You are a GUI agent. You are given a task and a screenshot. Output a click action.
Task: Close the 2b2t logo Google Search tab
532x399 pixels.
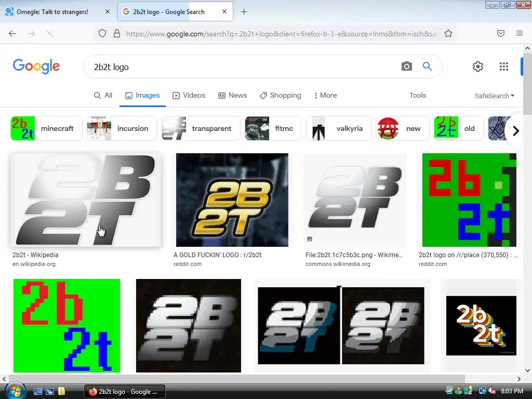pos(224,11)
